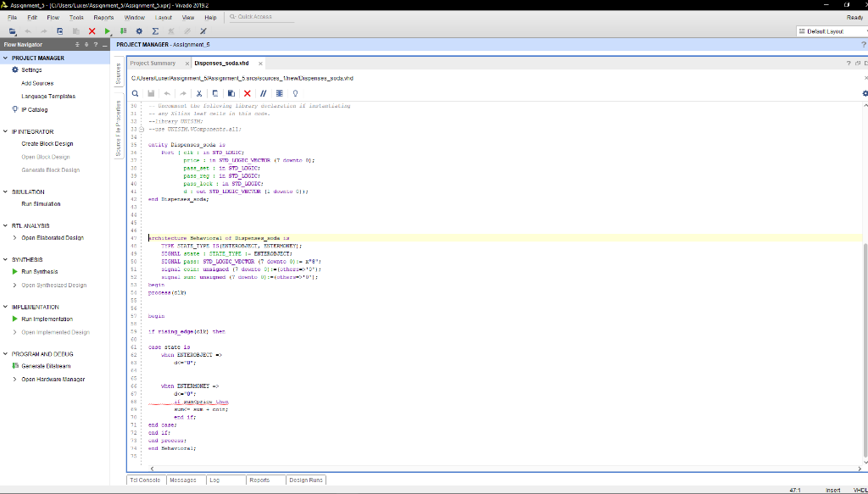The height and width of the screenshot is (494, 868).
Task: Click the green Run Synthesis arrow icon
Action: click(x=14, y=272)
